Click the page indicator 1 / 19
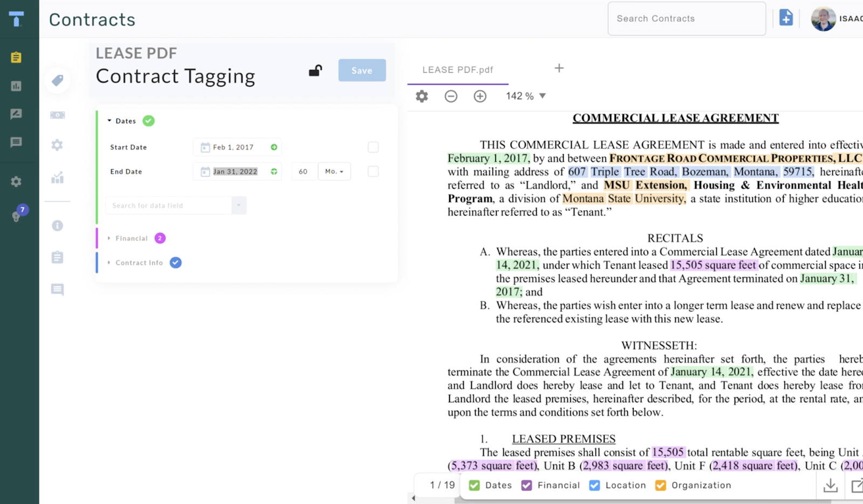Image resolution: width=863 pixels, height=504 pixels. (x=442, y=485)
